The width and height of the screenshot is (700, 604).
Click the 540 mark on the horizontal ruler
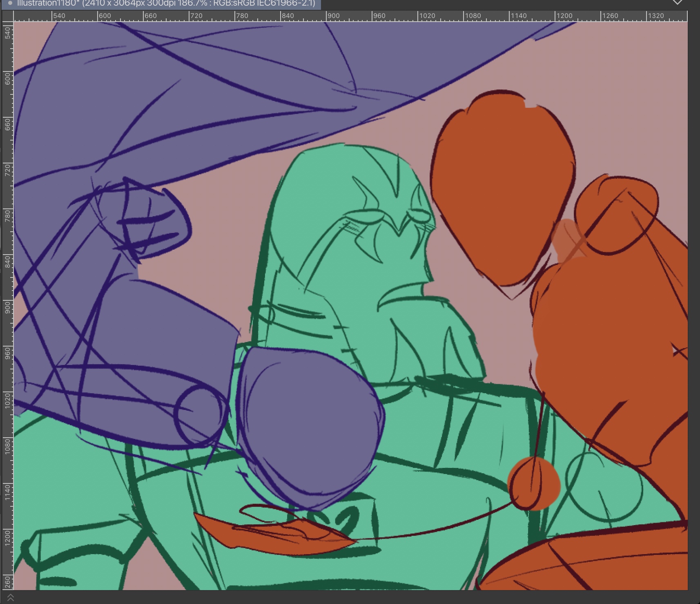(59, 16)
